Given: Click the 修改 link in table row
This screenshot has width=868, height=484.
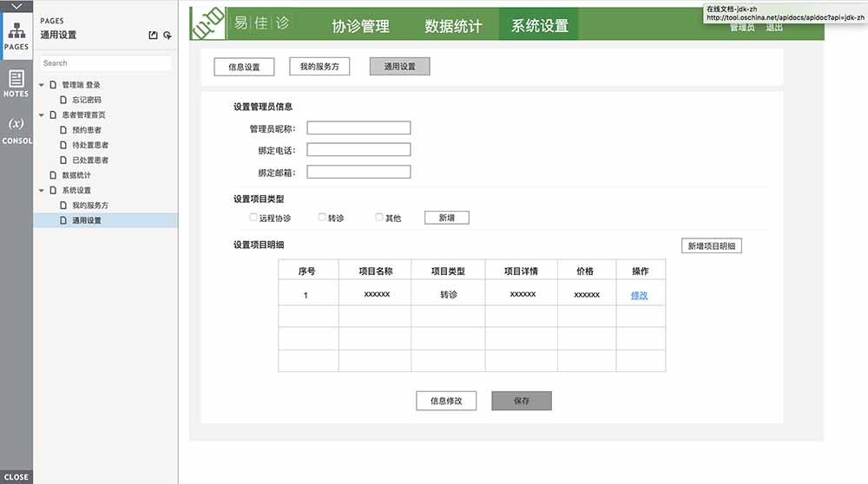Looking at the screenshot, I should (x=639, y=296).
